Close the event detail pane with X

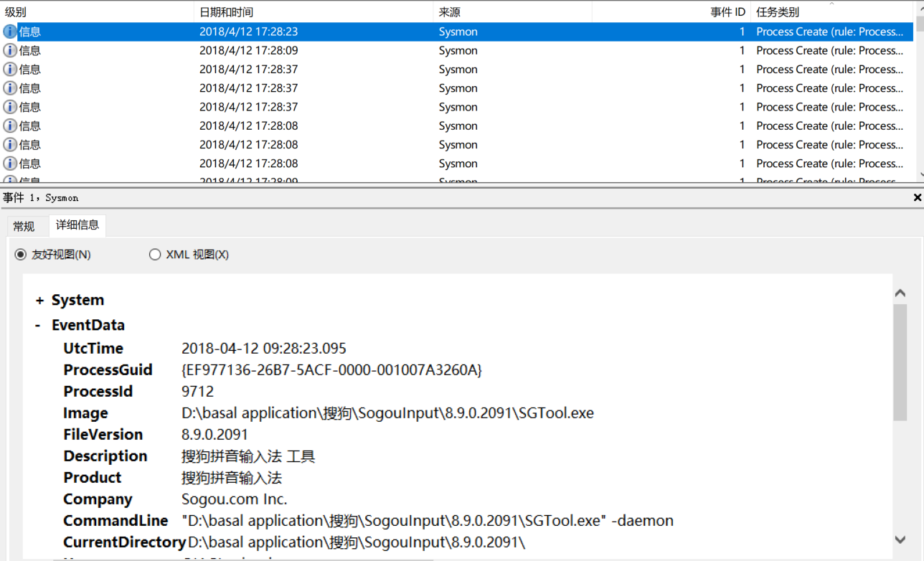tap(918, 197)
